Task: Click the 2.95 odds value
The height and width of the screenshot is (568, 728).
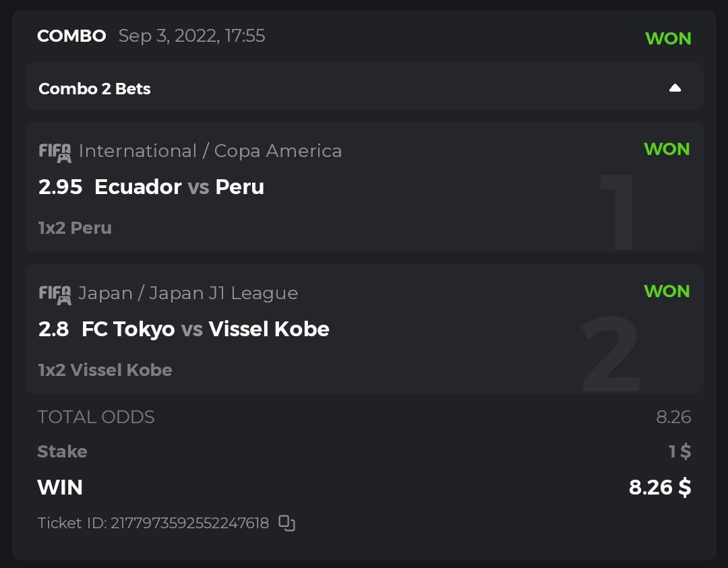Action: tap(60, 187)
